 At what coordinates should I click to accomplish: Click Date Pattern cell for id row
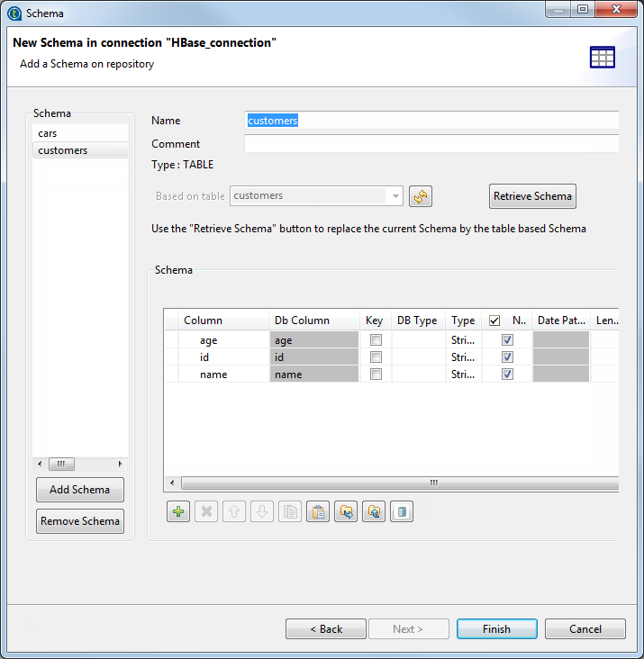pos(561,357)
